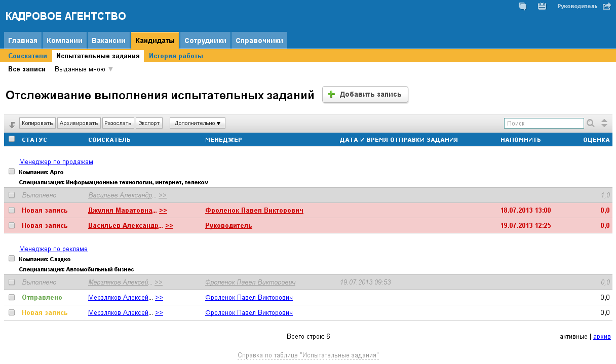This screenshot has height=364, width=616.
Task: Open the Менеджер по рекламе link
Action: click(53, 249)
